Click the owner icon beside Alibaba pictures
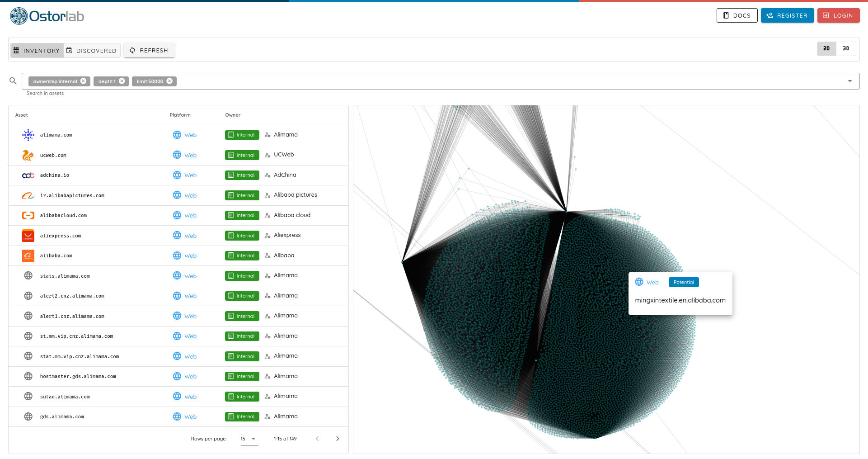The image size is (868, 459). point(267,195)
